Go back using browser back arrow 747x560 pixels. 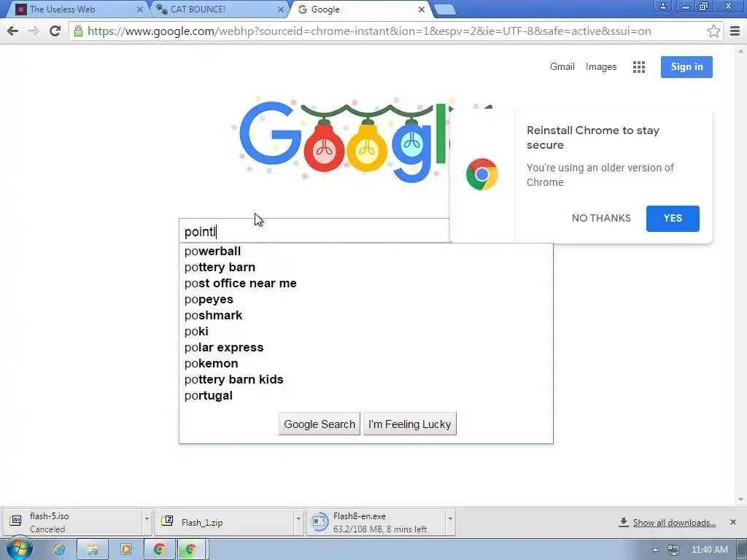pos(13,31)
